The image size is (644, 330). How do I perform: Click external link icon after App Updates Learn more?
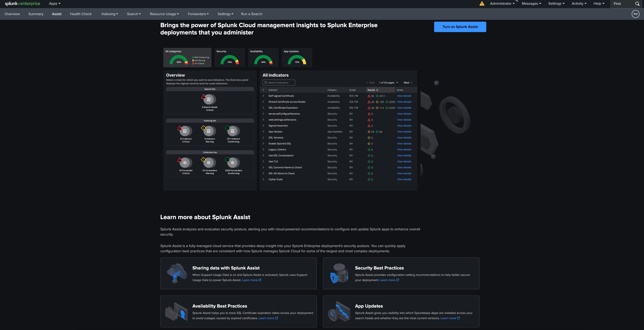pyautogui.click(x=458, y=318)
